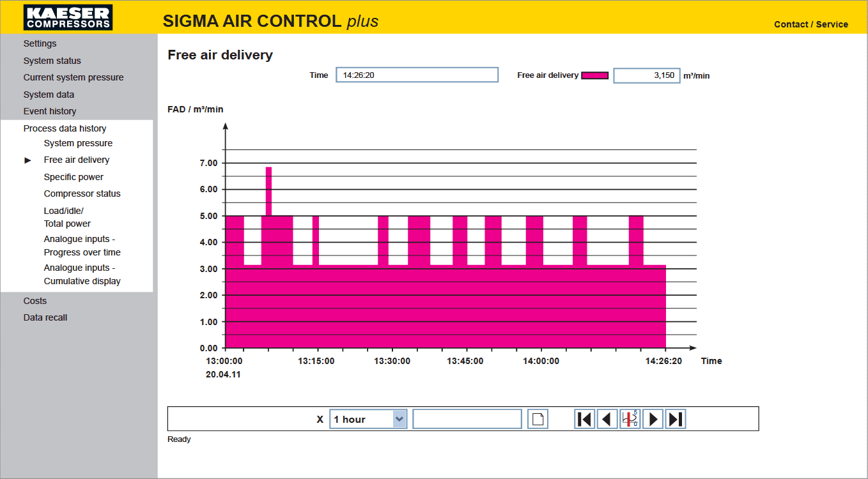Click the blank page icon
This screenshot has height=479, width=868.
coord(538,420)
